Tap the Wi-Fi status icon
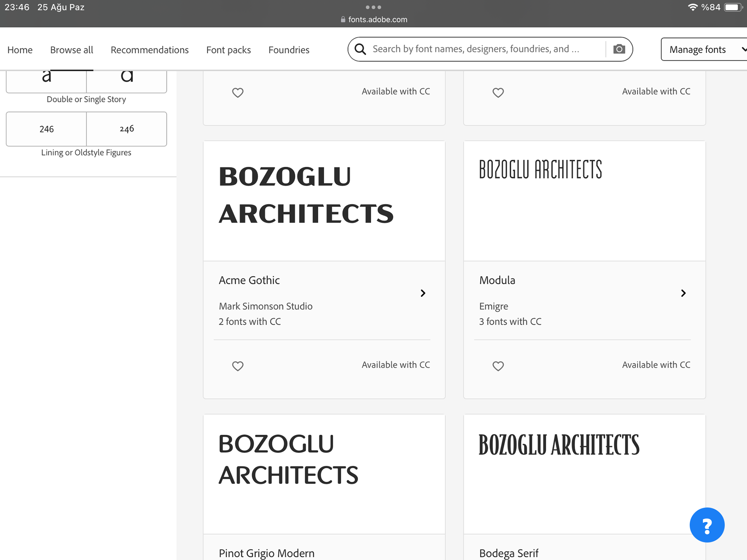 point(693,7)
